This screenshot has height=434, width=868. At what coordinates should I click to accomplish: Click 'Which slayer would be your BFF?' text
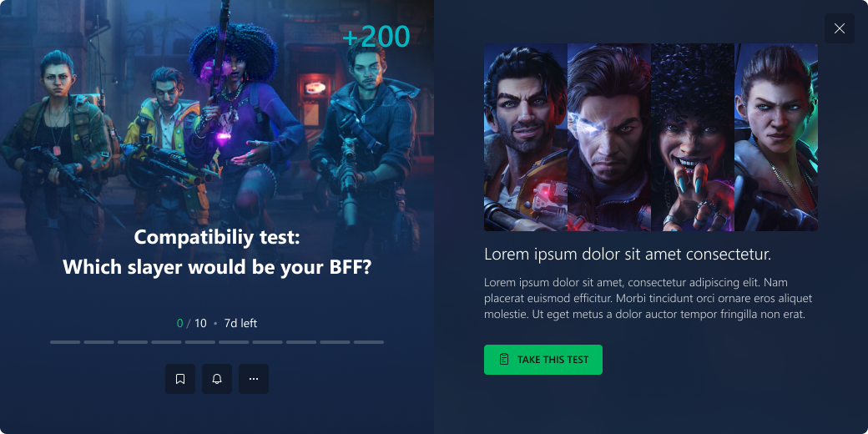click(x=217, y=267)
